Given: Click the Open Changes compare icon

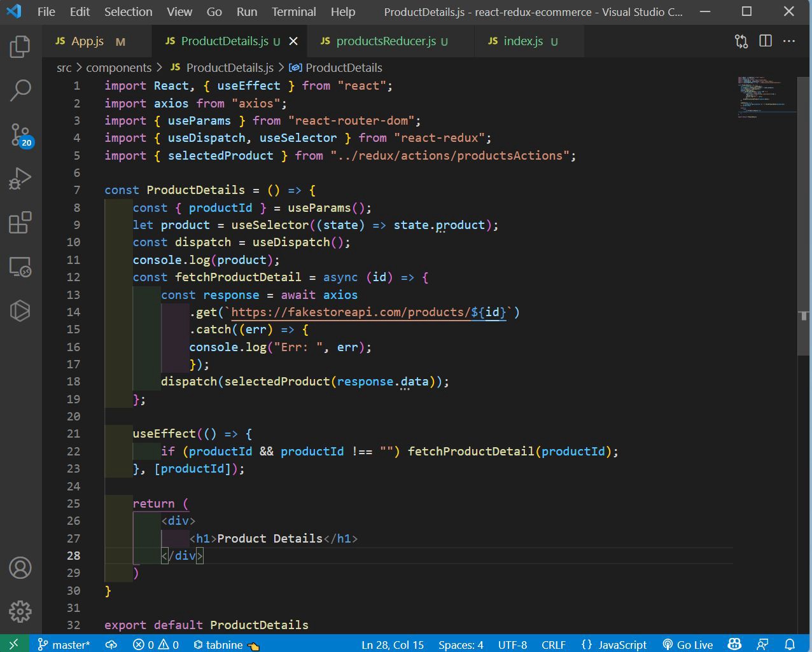Looking at the screenshot, I should click(741, 41).
